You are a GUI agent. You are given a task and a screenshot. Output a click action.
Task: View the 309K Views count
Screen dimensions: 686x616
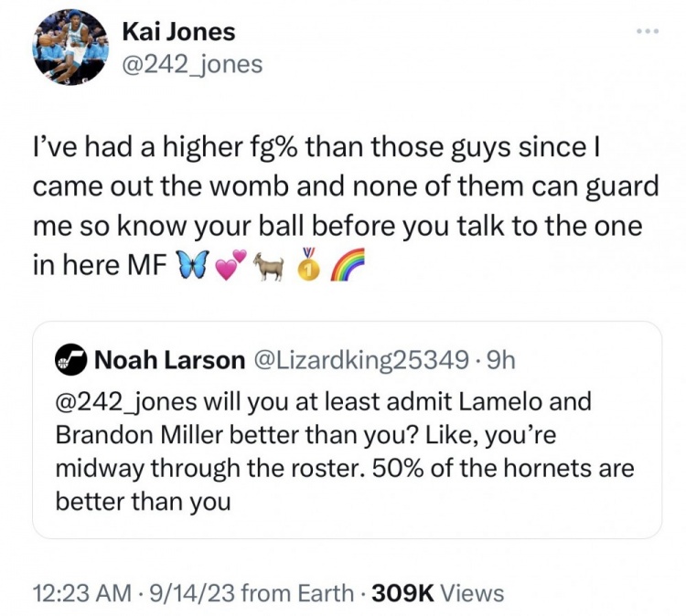click(x=437, y=593)
